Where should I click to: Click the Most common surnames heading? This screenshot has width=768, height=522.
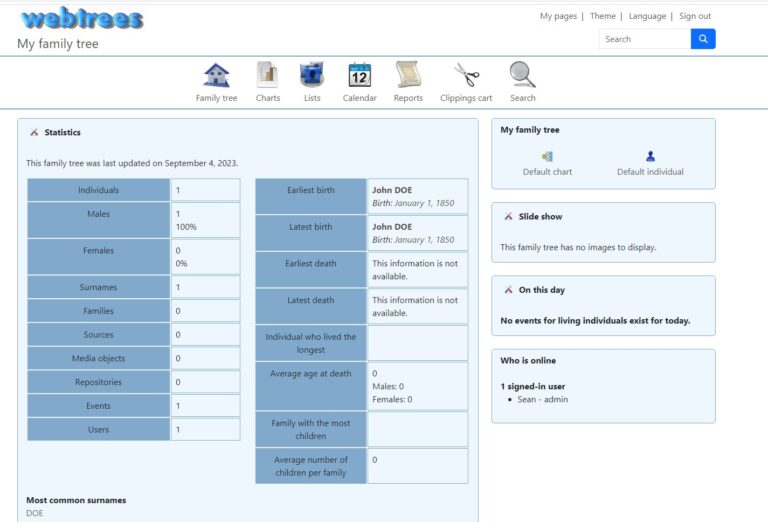point(76,500)
